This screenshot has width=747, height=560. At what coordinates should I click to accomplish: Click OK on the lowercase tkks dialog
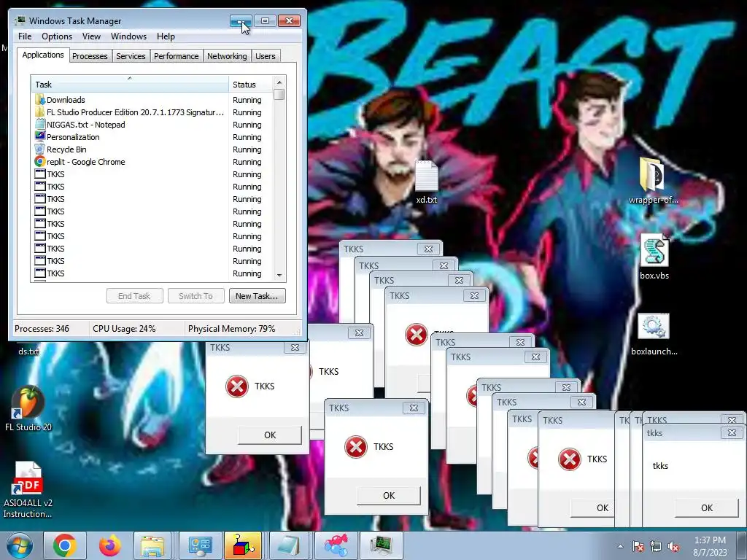pyautogui.click(x=706, y=507)
